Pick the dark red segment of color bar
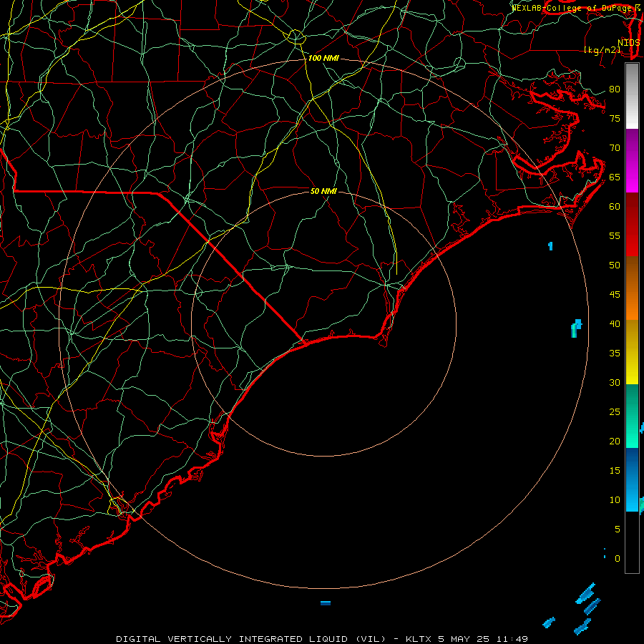The image size is (644, 644). (x=632, y=225)
